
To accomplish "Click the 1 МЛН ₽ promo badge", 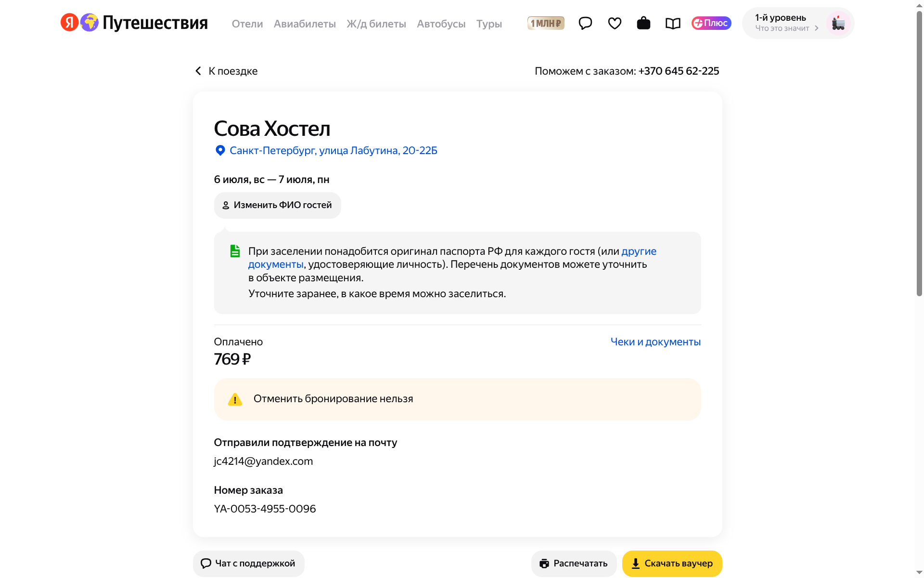I will (546, 23).
